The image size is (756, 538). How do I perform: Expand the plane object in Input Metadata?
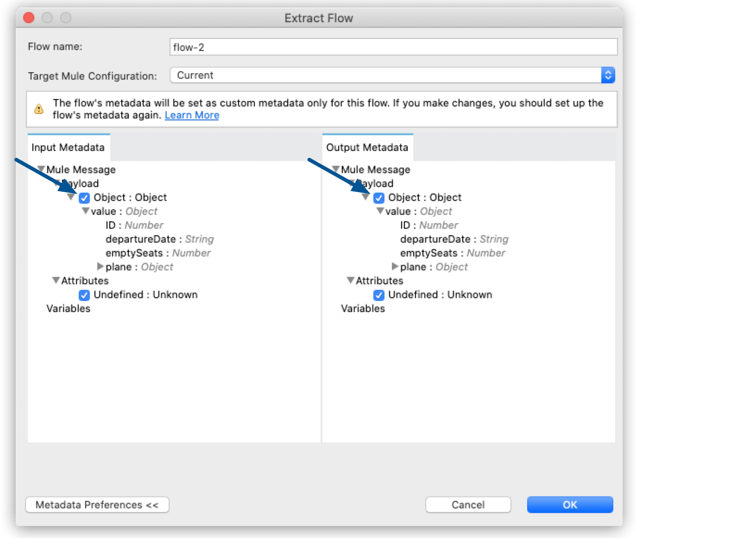100,267
